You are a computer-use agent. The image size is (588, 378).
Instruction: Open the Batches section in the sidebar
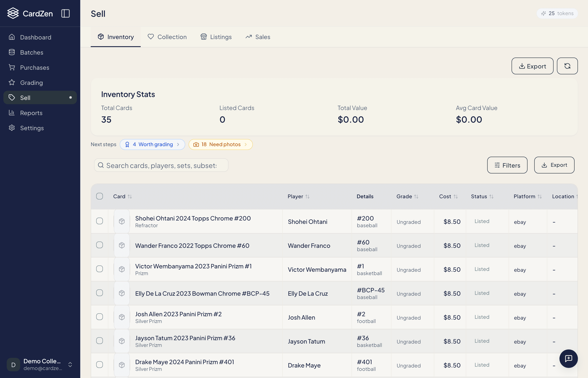pos(31,52)
